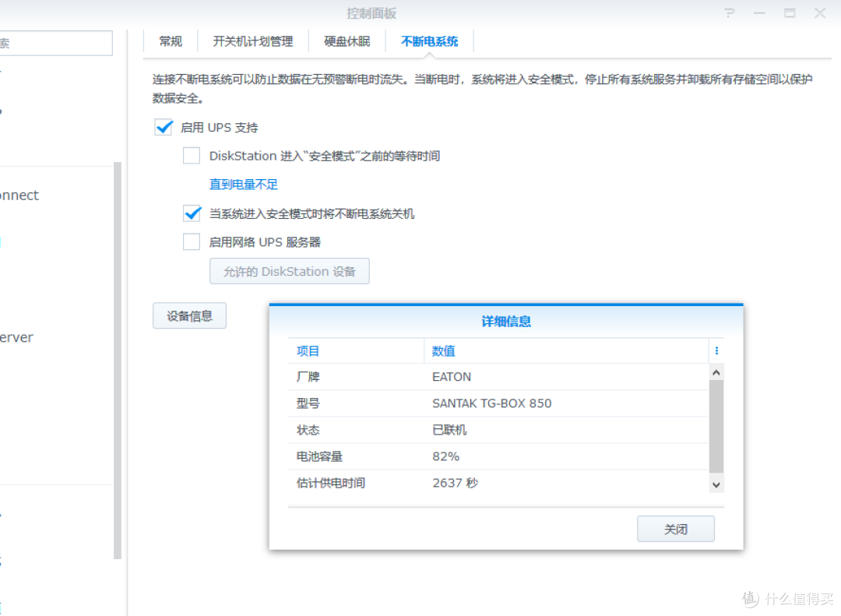Click the 设备信息 button

(189, 316)
